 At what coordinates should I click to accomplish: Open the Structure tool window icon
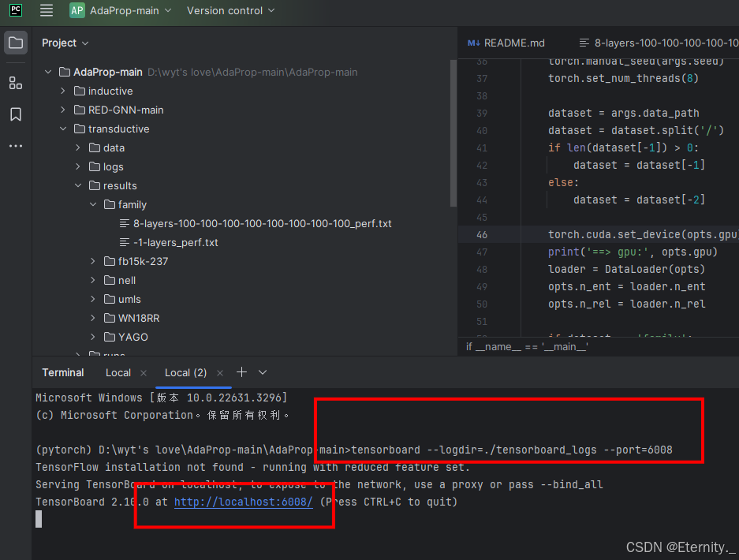(x=16, y=84)
